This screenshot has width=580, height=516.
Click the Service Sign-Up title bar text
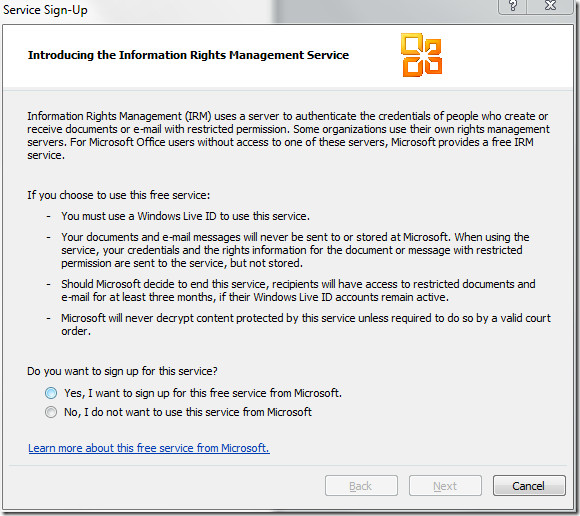tap(45, 10)
